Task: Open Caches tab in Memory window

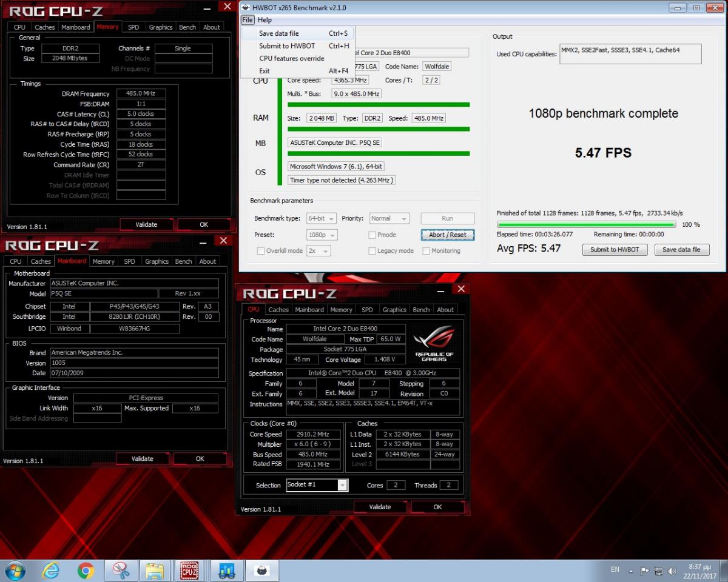Action: pos(44,27)
